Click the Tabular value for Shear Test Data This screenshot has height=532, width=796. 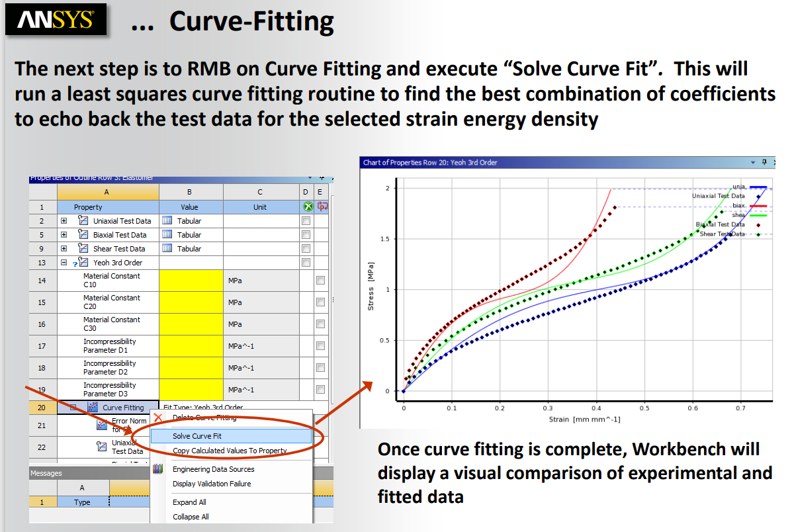[x=189, y=249]
